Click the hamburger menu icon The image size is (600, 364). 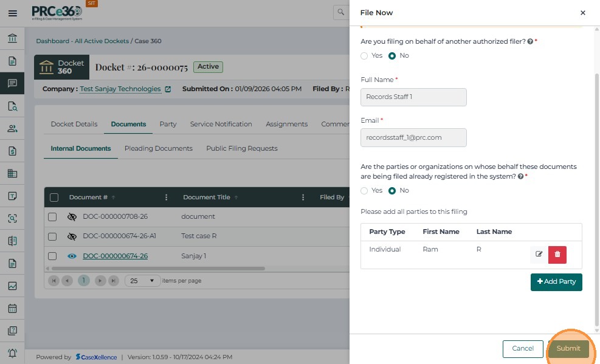[x=12, y=13]
